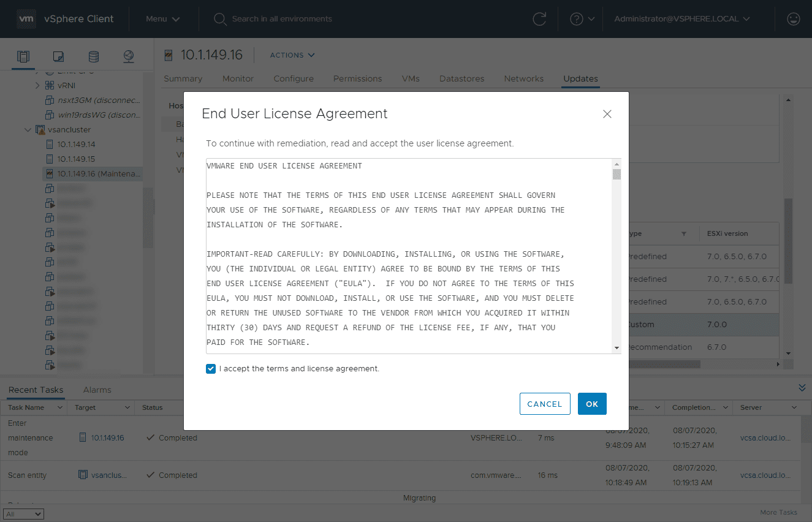Open the All tasks filter selector

coord(23,513)
